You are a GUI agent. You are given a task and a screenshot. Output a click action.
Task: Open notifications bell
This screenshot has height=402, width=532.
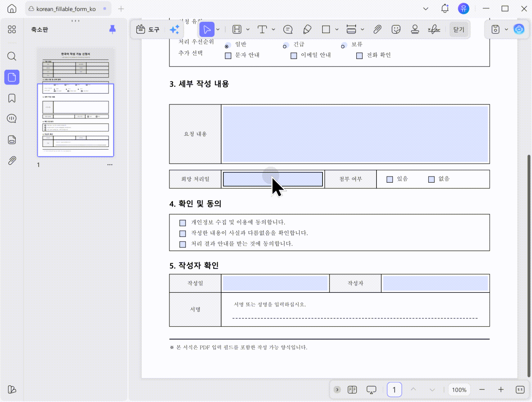445,9
